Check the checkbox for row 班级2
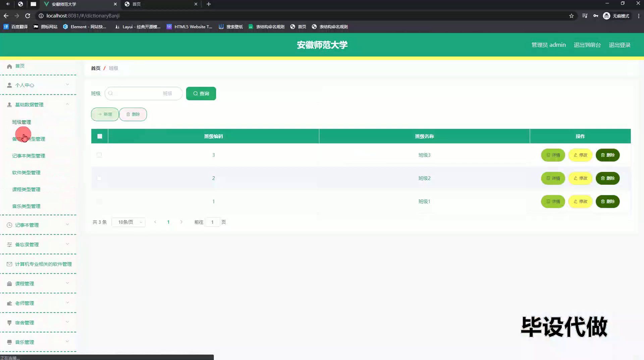Viewport: 644px width, 360px height. tap(99, 178)
